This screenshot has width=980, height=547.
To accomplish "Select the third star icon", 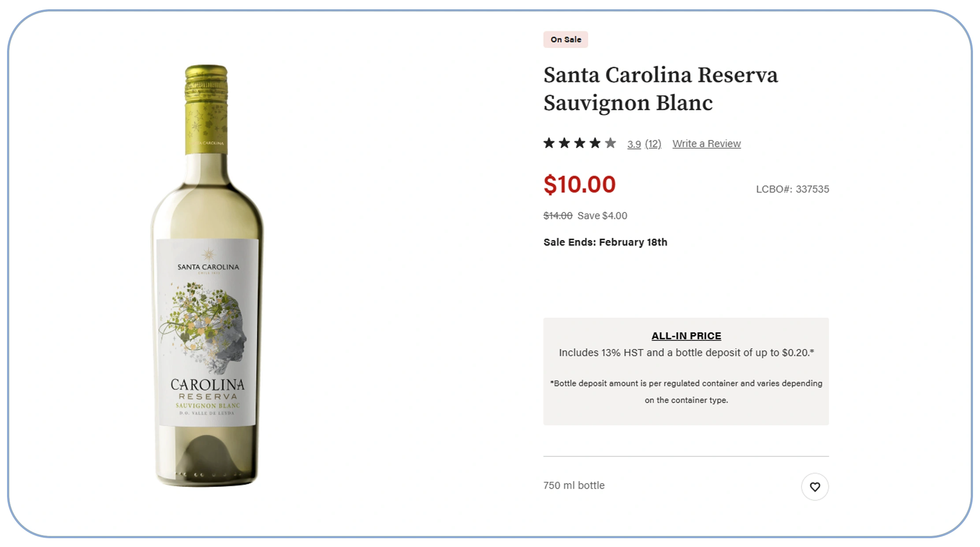I will (581, 143).
